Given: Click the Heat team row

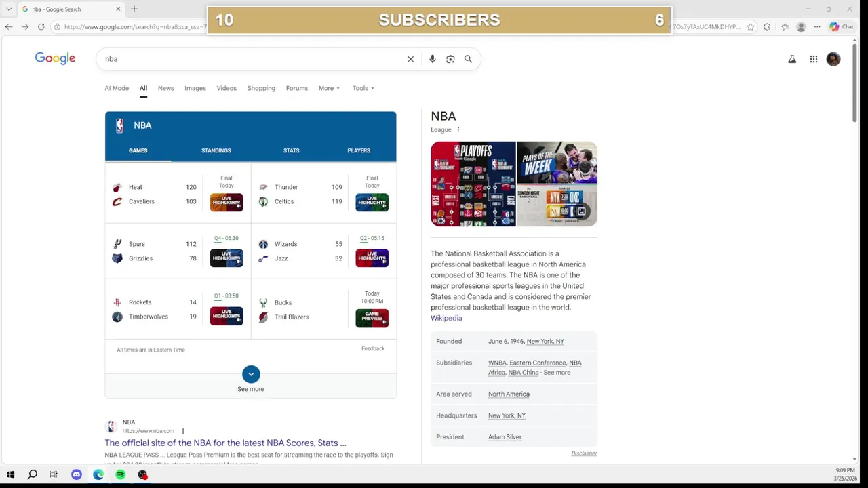Looking at the screenshot, I should [155, 187].
